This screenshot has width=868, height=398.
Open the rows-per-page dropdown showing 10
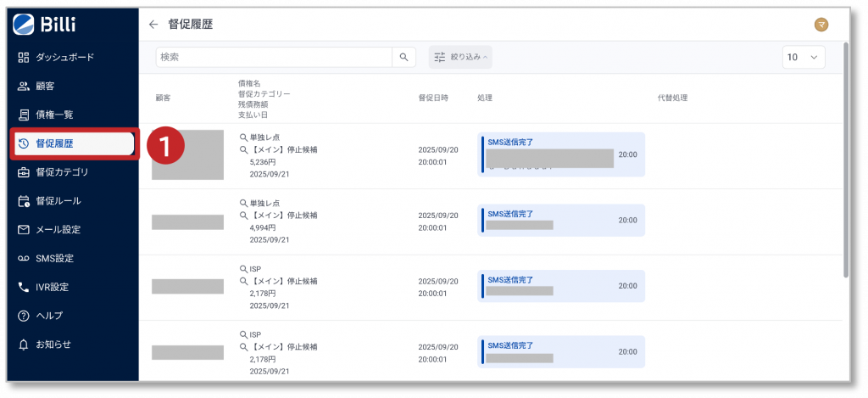tap(804, 58)
